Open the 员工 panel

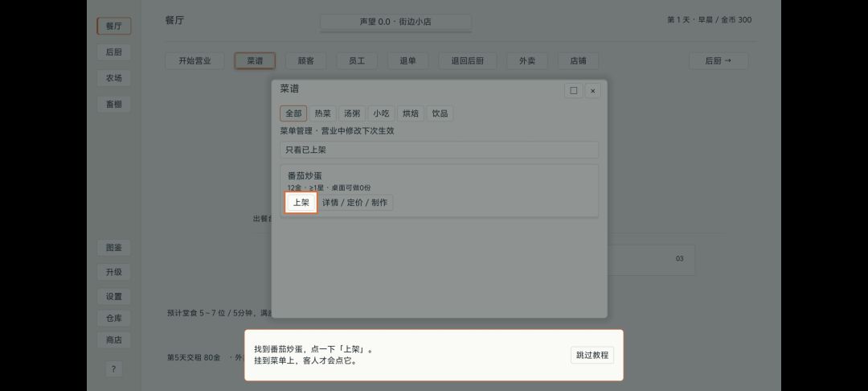[357, 61]
